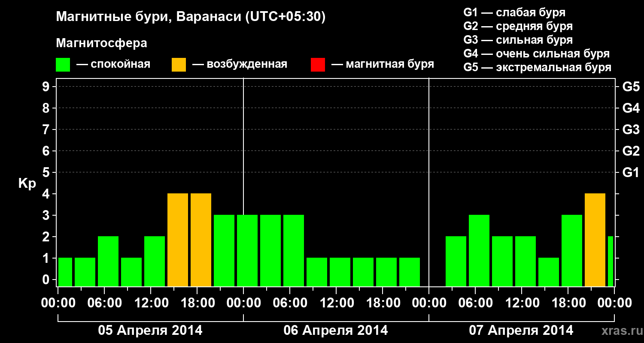Click the 'G1 — слабая буря' legend line
This screenshot has width=644, height=343.
(x=514, y=12)
